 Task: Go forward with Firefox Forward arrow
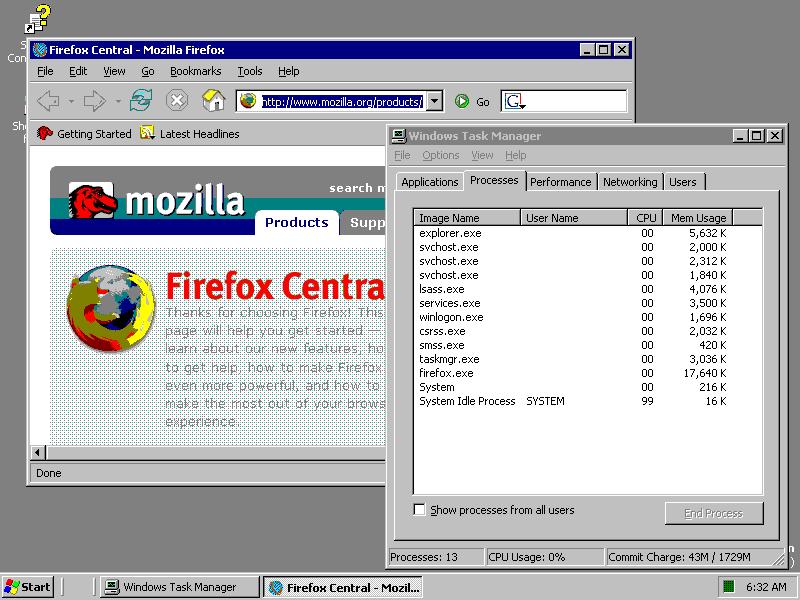click(95, 101)
